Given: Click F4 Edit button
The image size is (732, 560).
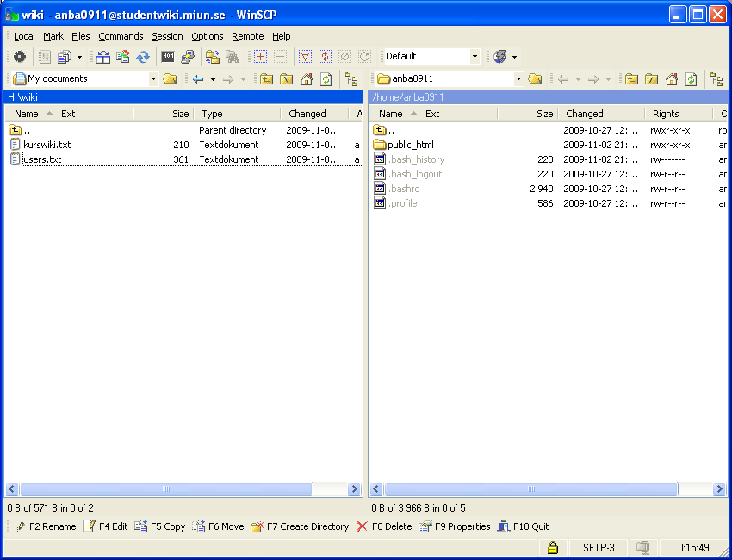Looking at the screenshot, I should pos(106,526).
